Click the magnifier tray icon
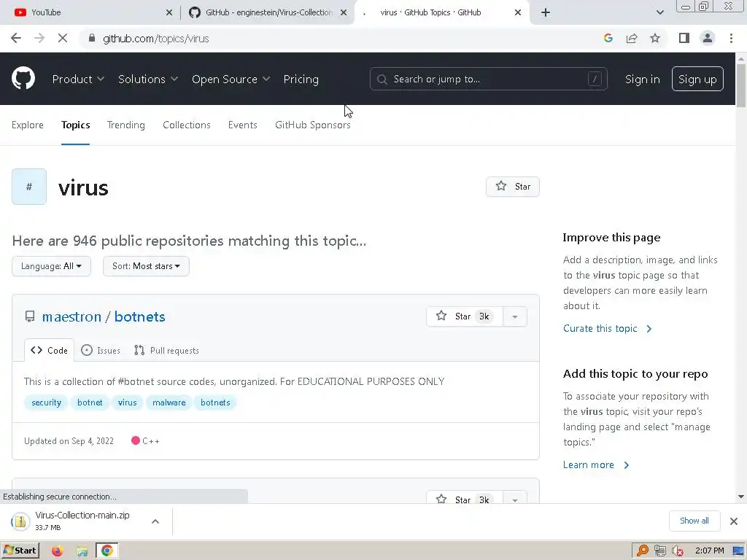 tap(643, 551)
